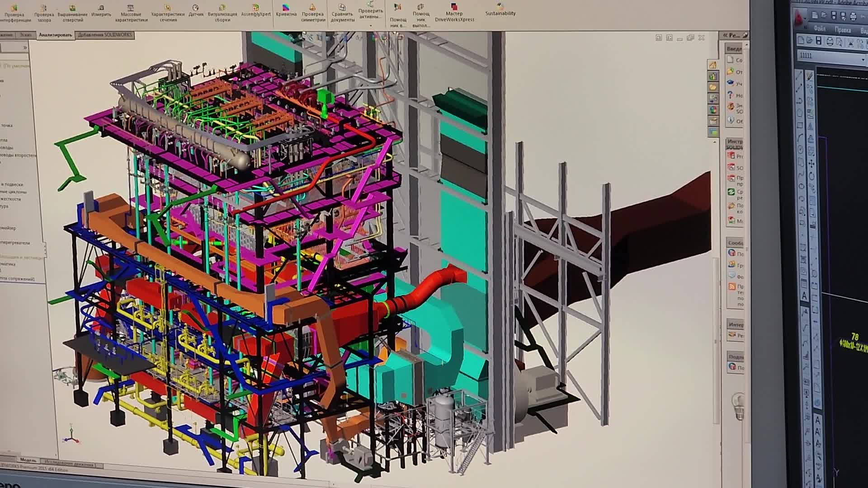Expand the toolbar overflow arrow under Проверить

click(371, 26)
